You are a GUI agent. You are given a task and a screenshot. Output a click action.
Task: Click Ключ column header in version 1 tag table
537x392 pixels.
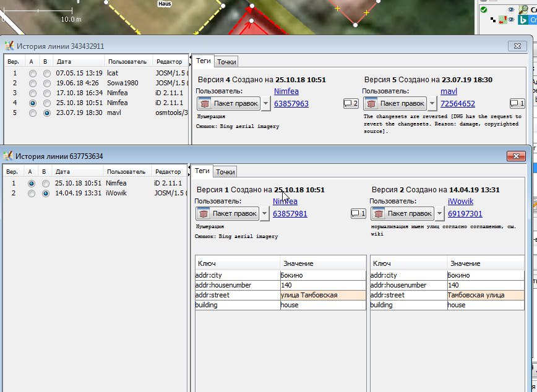(x=238, y=263)
